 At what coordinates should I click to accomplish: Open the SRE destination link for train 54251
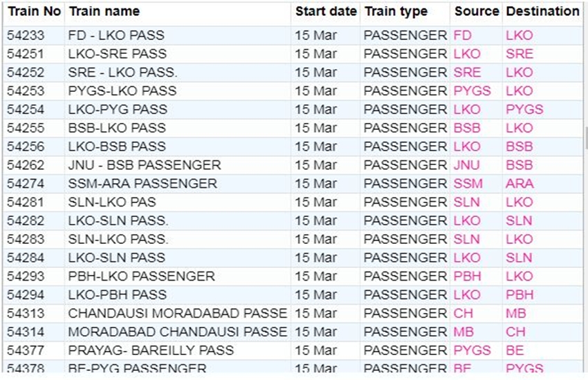tap(520, 54)
